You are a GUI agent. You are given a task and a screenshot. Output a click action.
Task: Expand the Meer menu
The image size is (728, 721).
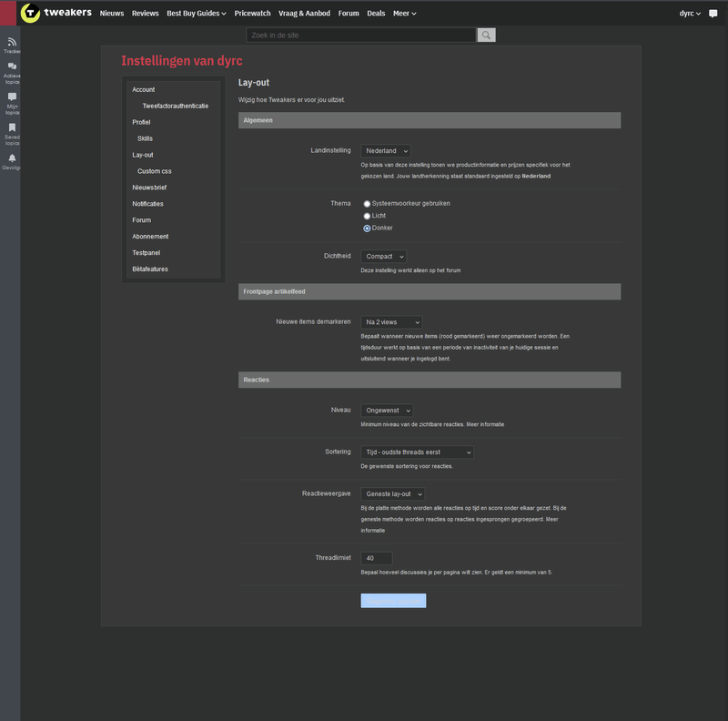404,14
